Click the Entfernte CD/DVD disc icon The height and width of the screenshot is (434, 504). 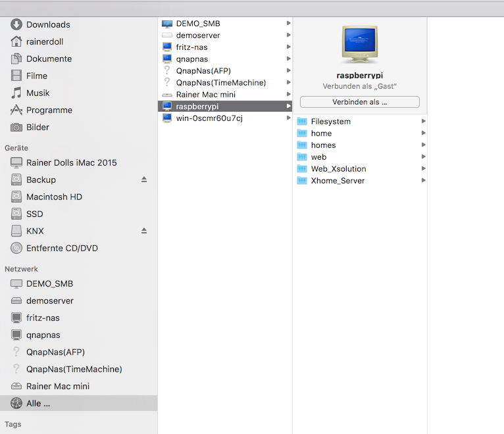click(16, 248)
